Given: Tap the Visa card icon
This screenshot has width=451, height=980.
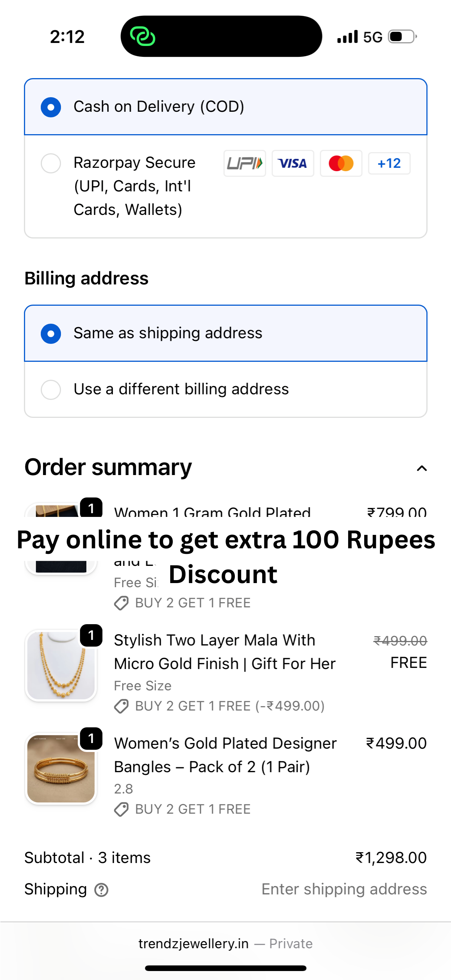Looking at the screenshot, I should [x=292, y=164].
